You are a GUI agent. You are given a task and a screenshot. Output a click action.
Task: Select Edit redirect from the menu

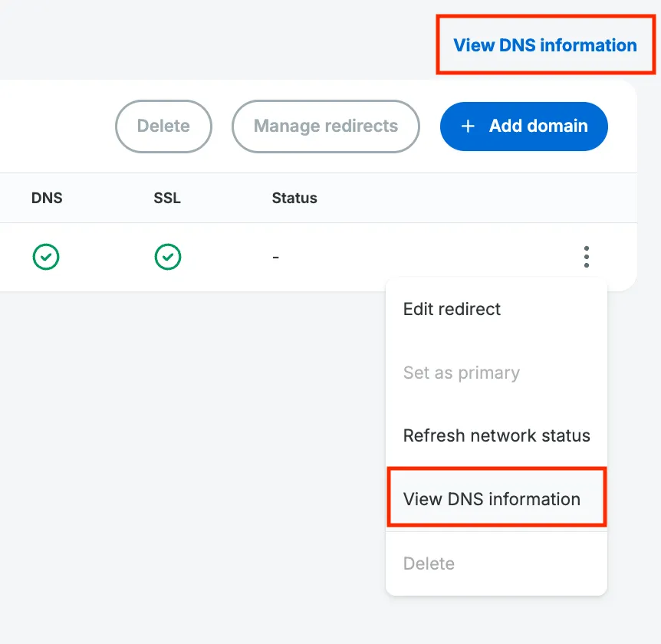coord(452,309)
